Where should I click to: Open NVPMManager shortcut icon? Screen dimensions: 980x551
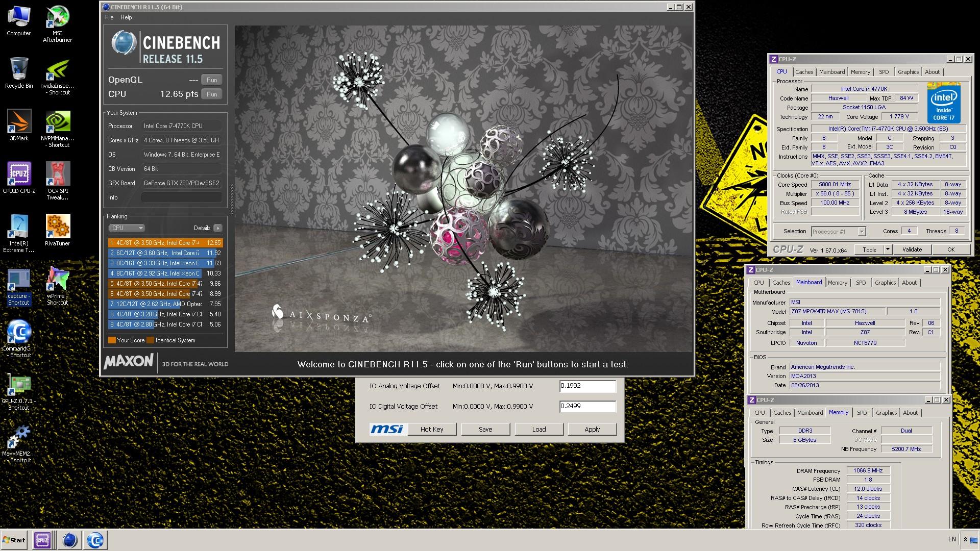tap(58, 130)
